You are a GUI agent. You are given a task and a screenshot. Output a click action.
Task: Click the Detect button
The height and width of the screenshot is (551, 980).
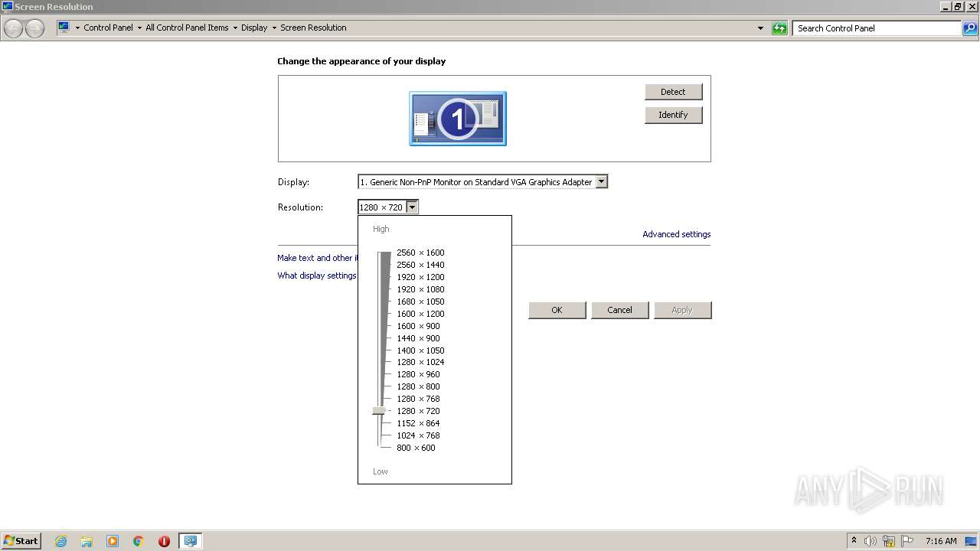tap(673, 92)
